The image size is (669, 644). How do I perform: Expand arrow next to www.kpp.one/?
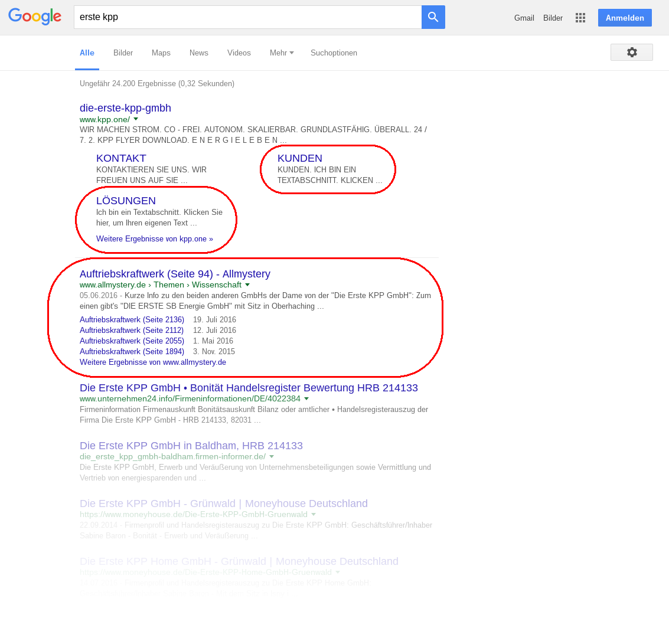click(136, 119)
